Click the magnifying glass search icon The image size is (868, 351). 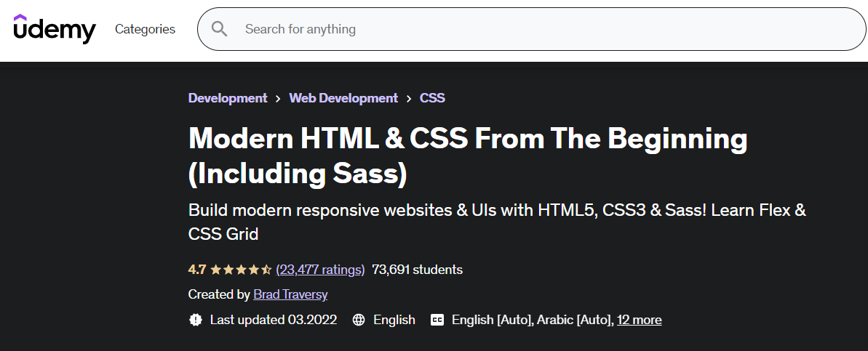pyautogui.click(x=219, y=29)
